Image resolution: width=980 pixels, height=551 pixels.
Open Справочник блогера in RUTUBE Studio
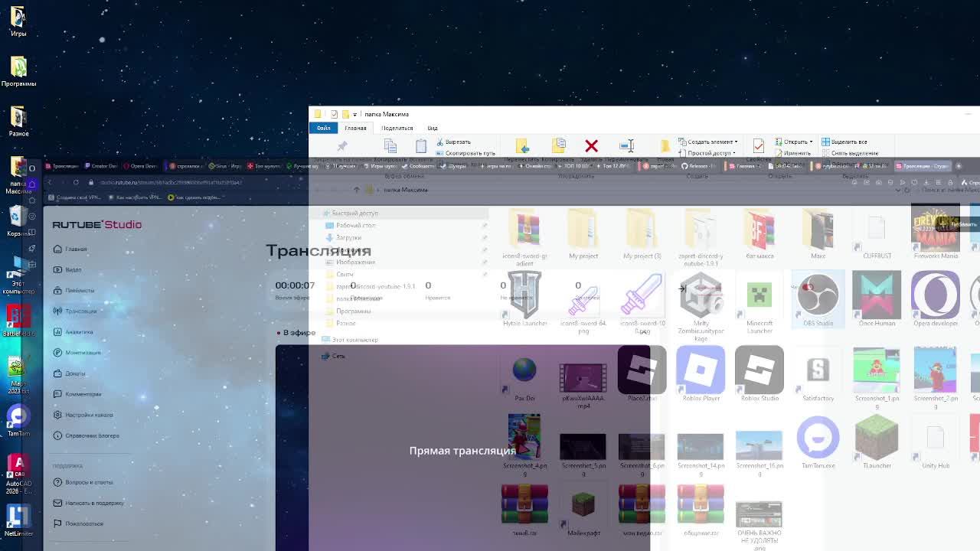(x=87, y=435)
